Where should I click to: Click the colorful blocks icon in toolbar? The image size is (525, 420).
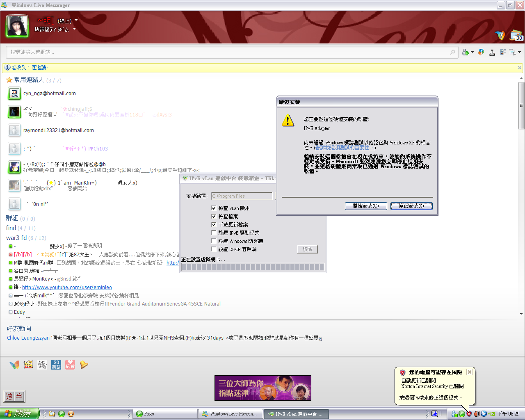click(481, 52)
